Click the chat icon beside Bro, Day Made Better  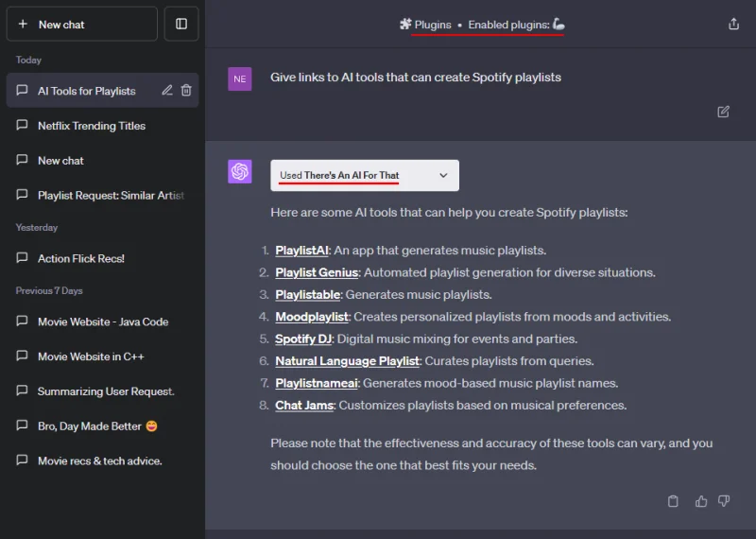point(22,426)
